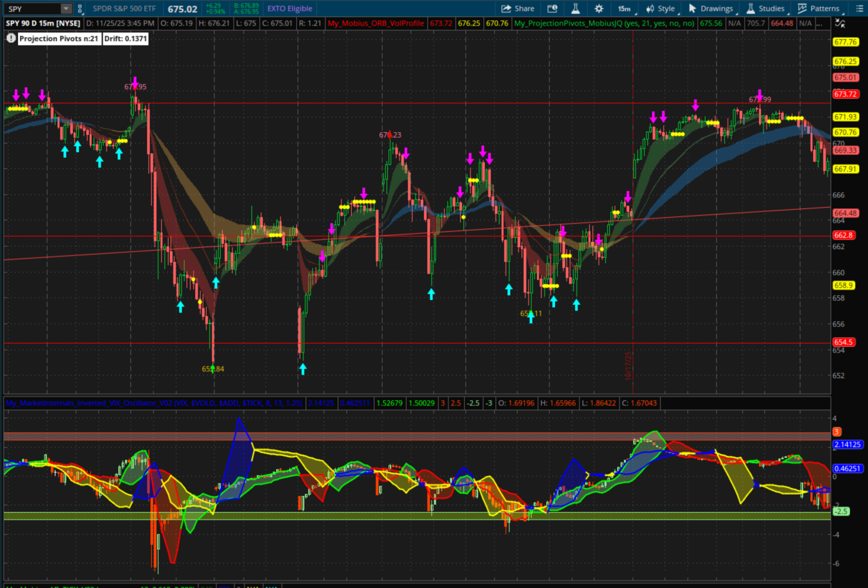Click the My_MarketInternals_Inverted_VIX_Oscillator study title
Image resolution: width=868 pixels, height=588 pixels.
[153, 403]
